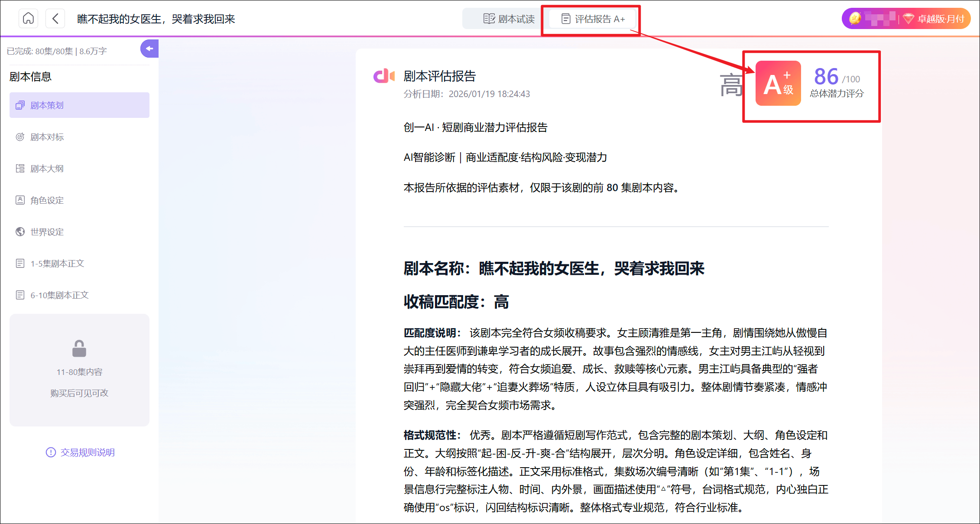Click 购买后可见可改 text in locked panel
980x524 pixels.
79,393
